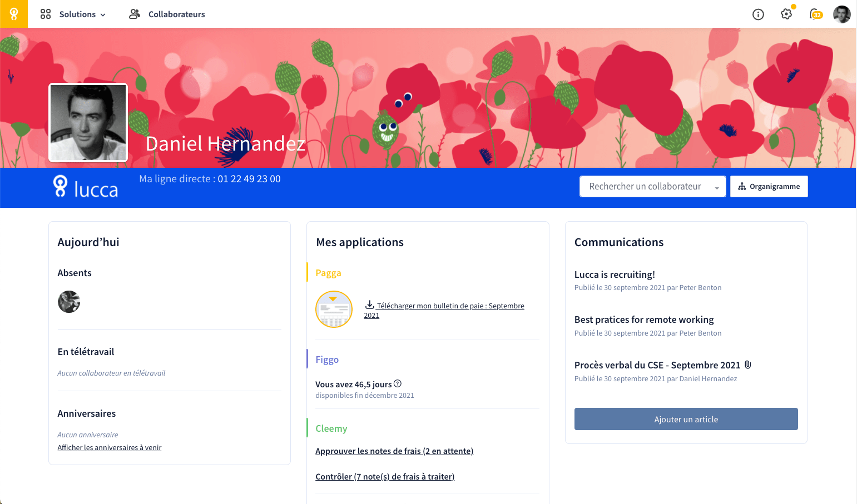Click the help question mark next to 46,5 jours
Viewport: 857px width, 504px height.
398,383
